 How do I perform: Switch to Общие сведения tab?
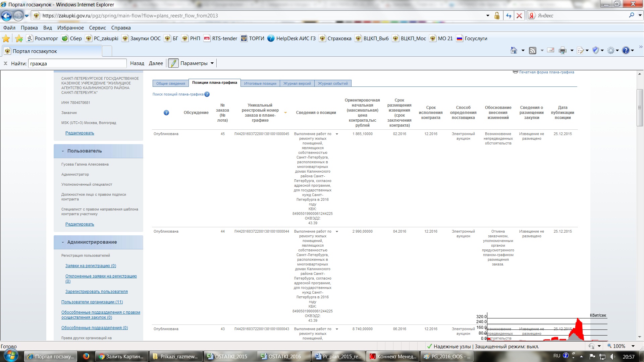coord(170,83)
